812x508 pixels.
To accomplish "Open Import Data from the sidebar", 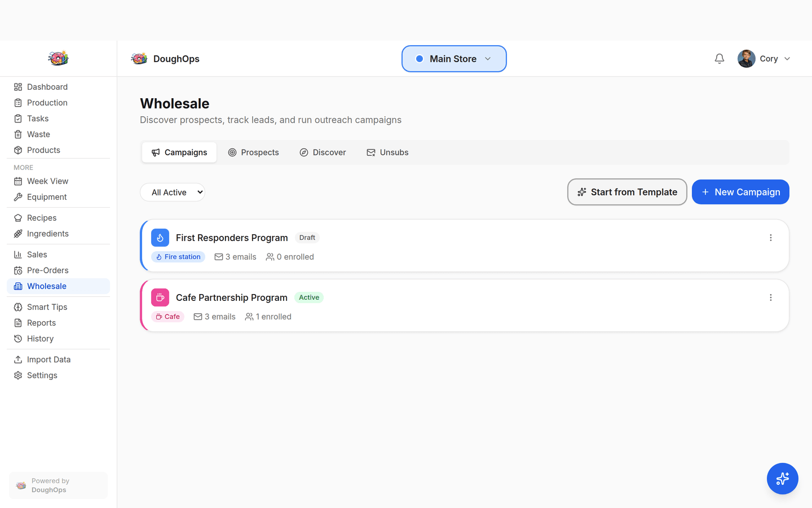I will coord(48,359).
